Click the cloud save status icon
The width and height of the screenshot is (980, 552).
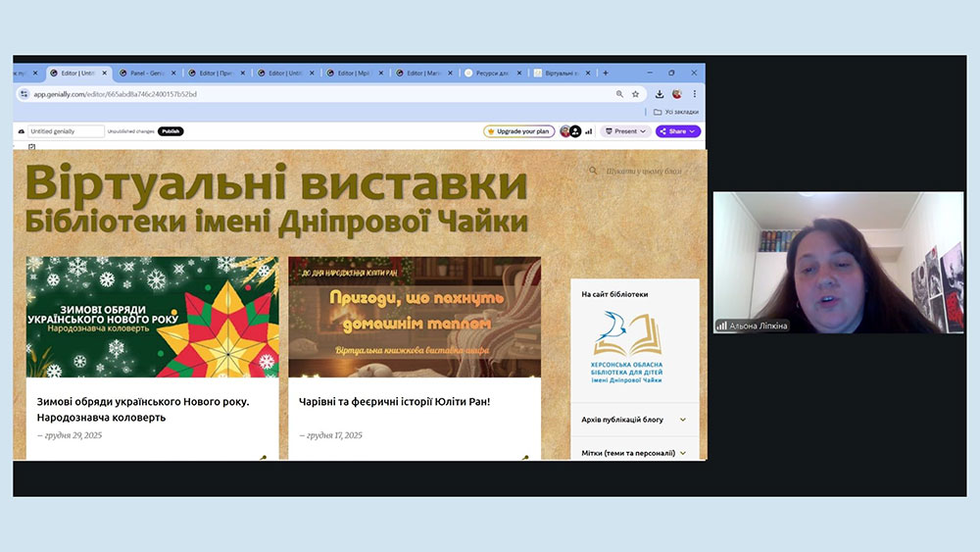point(20,131)
